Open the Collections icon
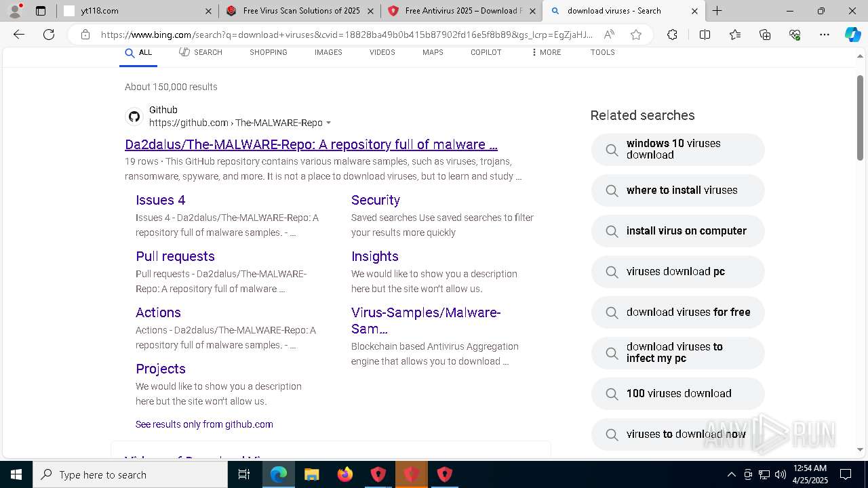This screenshot has height=488, width=868. point(765,35)
